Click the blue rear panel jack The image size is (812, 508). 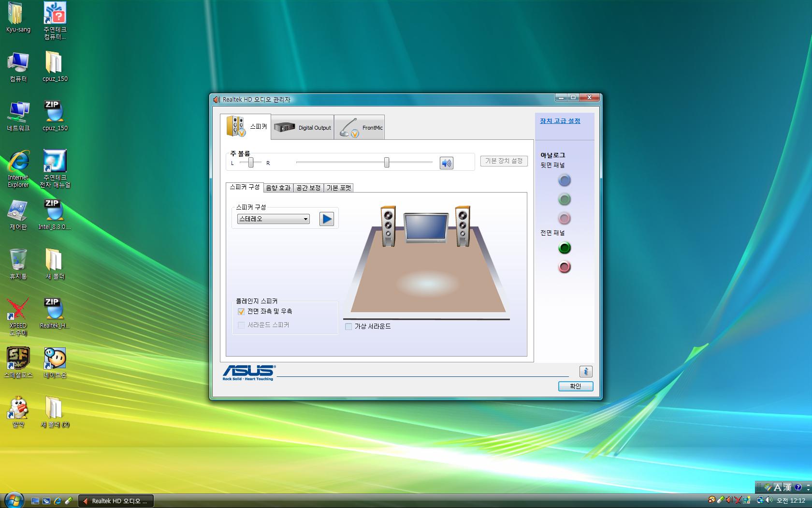(x=564, y=180)
